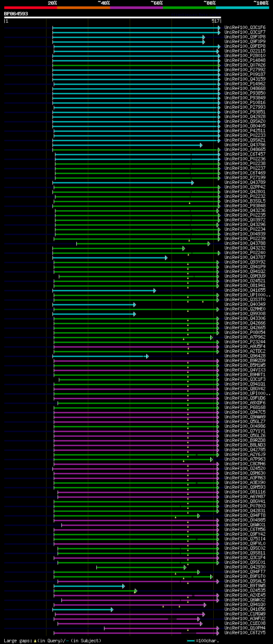The height and width of the screenshot is (644, 273).
Task: Click hit label UniRef100_Q2MHE0
Action: (245, 309)
